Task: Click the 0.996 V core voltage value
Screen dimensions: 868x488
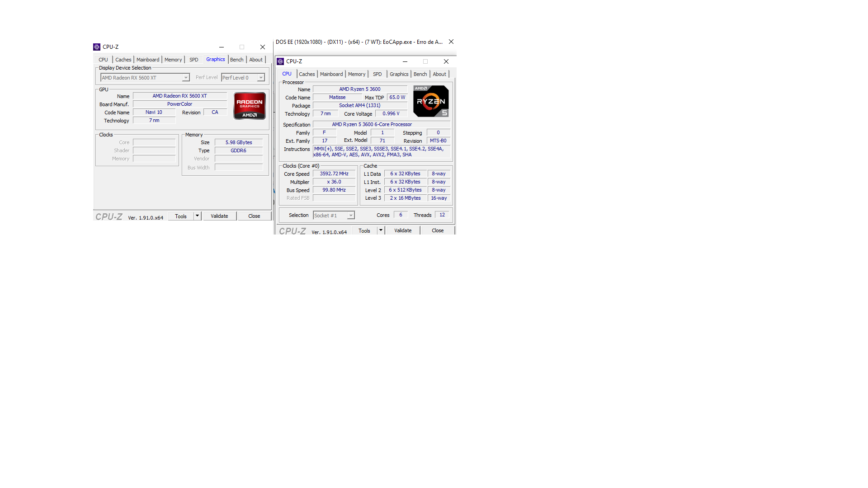Action: pyautogui.click(x=392, y=113)
